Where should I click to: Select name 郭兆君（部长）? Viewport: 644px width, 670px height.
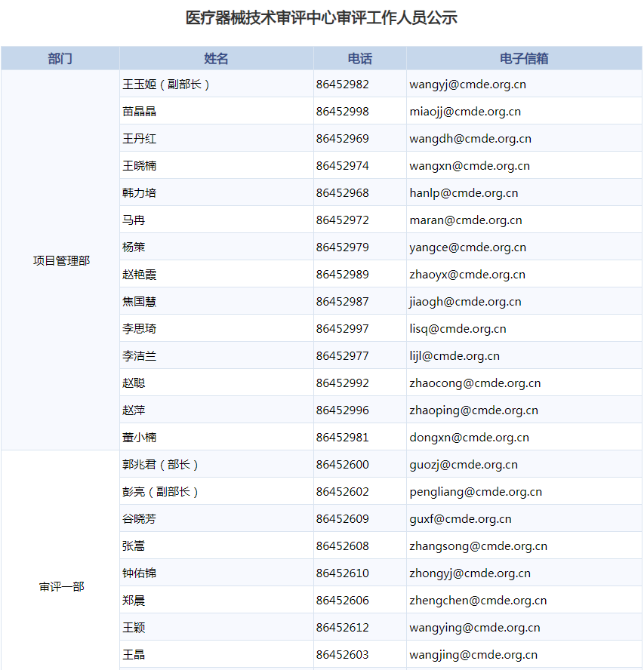pos(160,465)
